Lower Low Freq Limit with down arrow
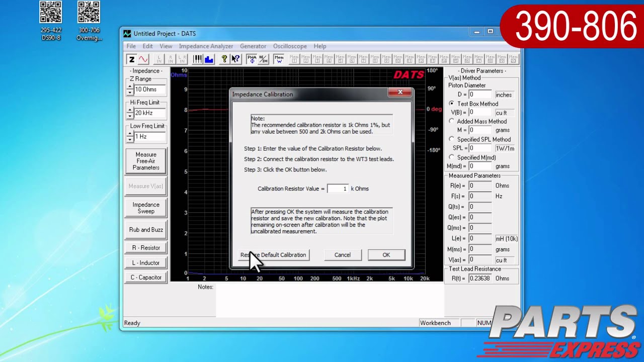 coord(130,139)
